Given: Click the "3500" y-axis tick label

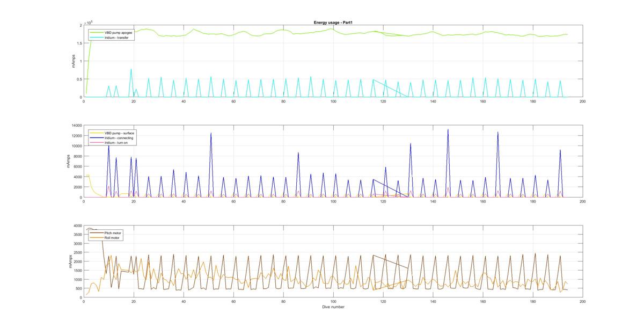Looking at the screenshot, I should 77,235.
